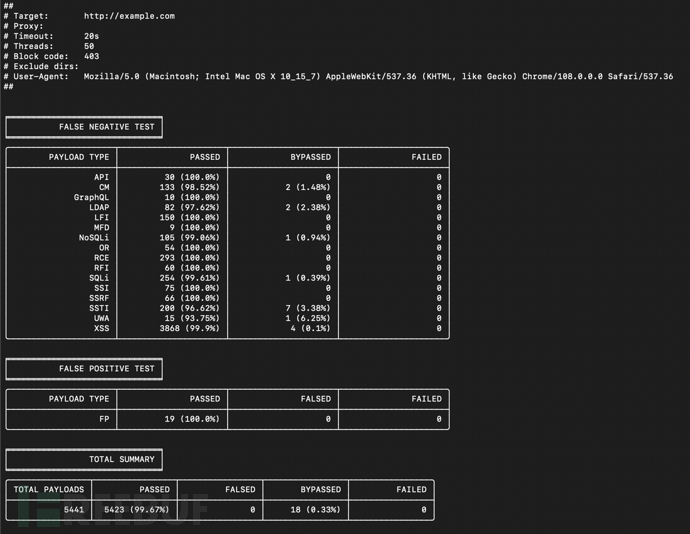Click passed value 3868 (99.9%)
Image resolution: width=690 pixels, height=534 pixels.
pyautogui.click(x=190, y=329)
